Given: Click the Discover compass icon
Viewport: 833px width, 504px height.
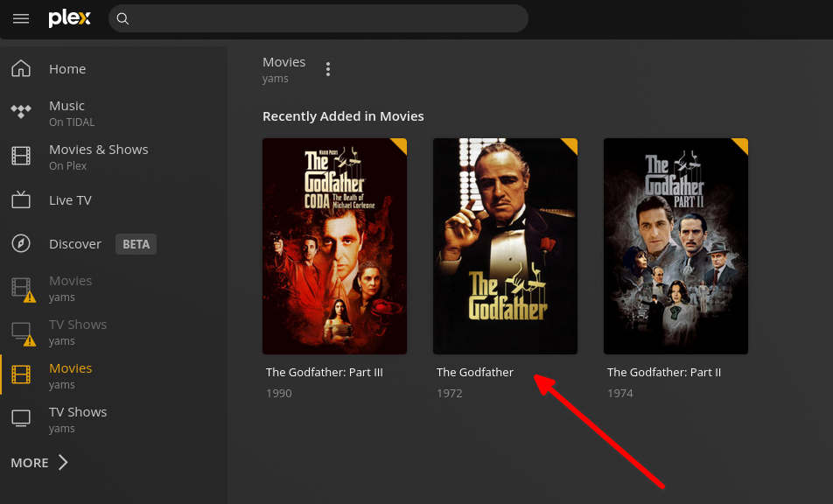Looking at the screenshot, I should click(x=21, y=243).
